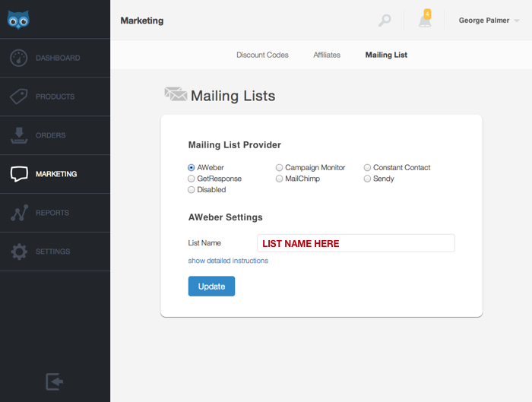
Task: Go to Dashboard in the sidebar
Action: pos(55,58)
